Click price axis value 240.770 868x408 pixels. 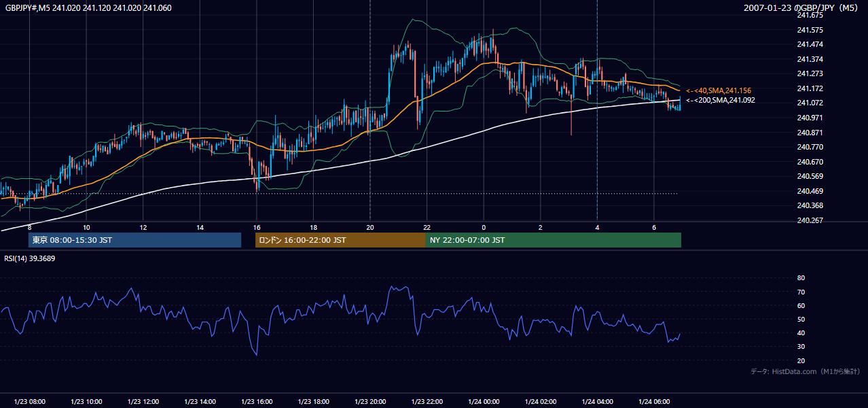[810, 147]
